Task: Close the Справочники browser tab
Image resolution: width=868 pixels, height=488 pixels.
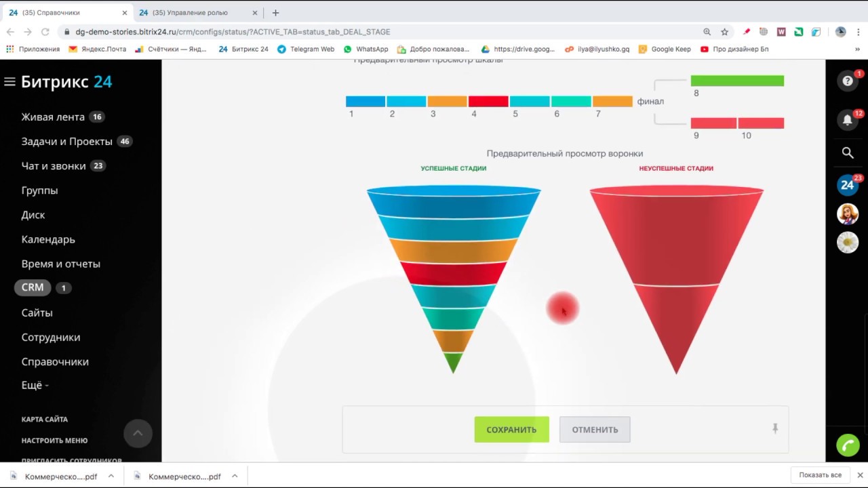Action: (124, 13)
